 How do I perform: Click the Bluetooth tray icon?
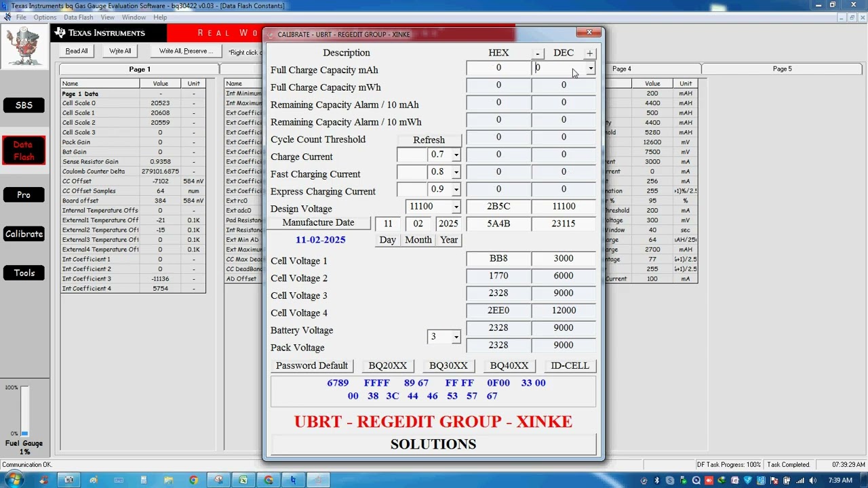[656, 480]
